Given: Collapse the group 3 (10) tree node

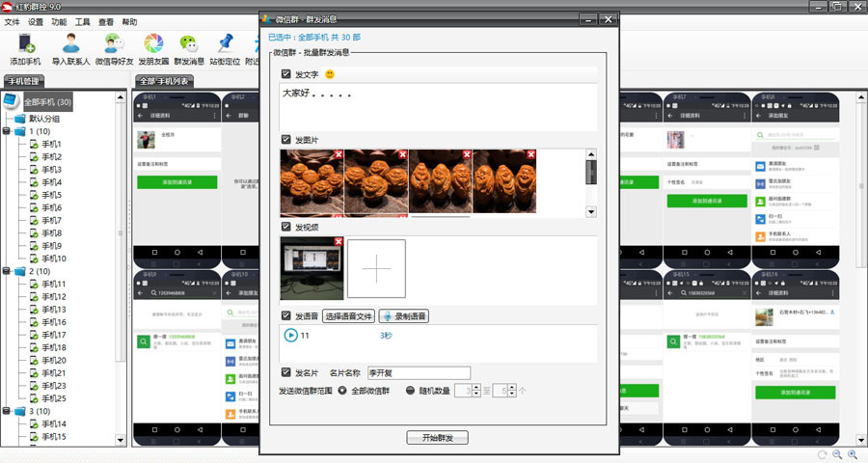Looking at the screenshot, I should tap(6, 412).
